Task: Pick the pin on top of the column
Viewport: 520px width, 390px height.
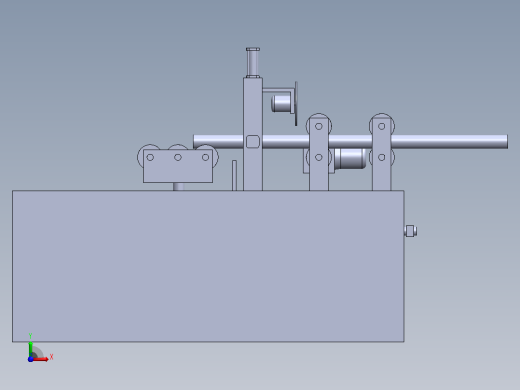Action: coord(253,62)
